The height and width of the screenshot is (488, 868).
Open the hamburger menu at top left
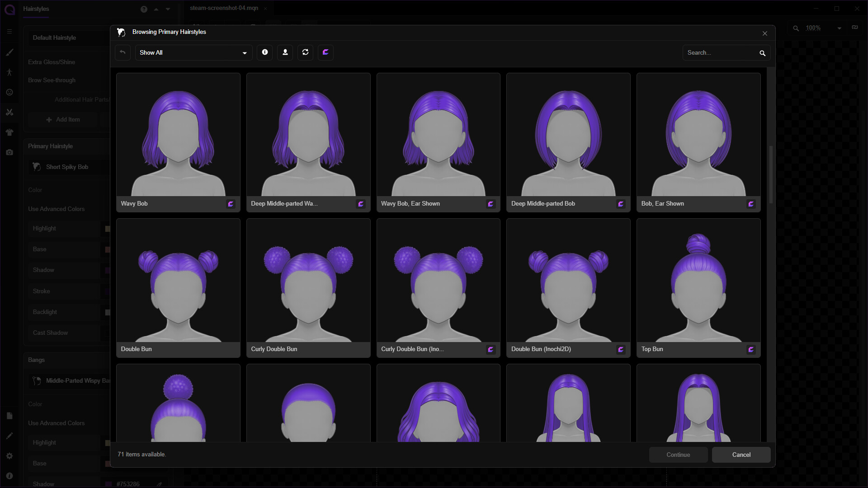tap(9, 31)
